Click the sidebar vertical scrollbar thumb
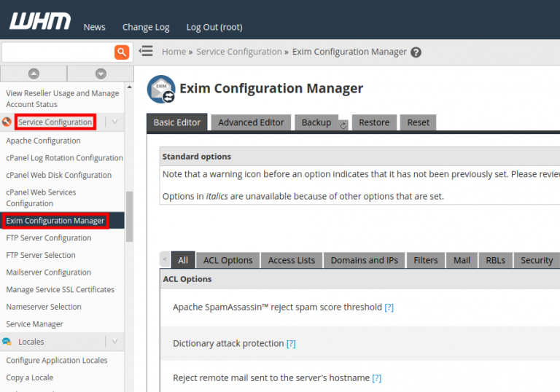The height and width of the screenshot is (392, 560). pyautogui.click(x=129, y=216)
